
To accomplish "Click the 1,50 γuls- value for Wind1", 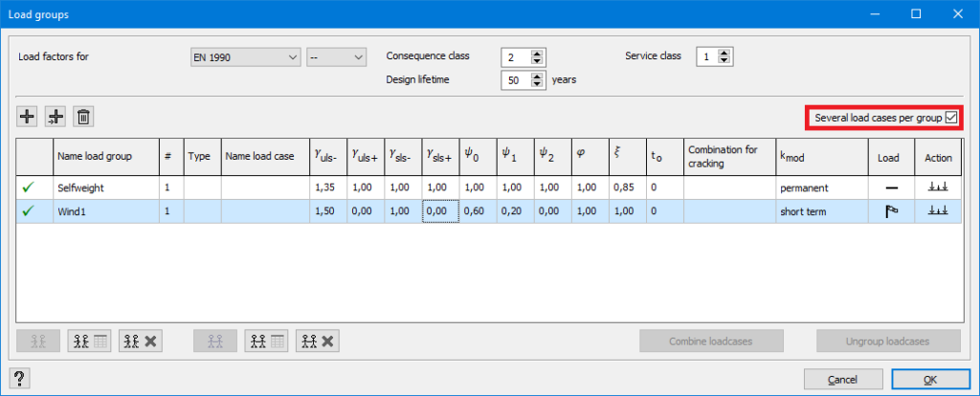I will 328,211.
